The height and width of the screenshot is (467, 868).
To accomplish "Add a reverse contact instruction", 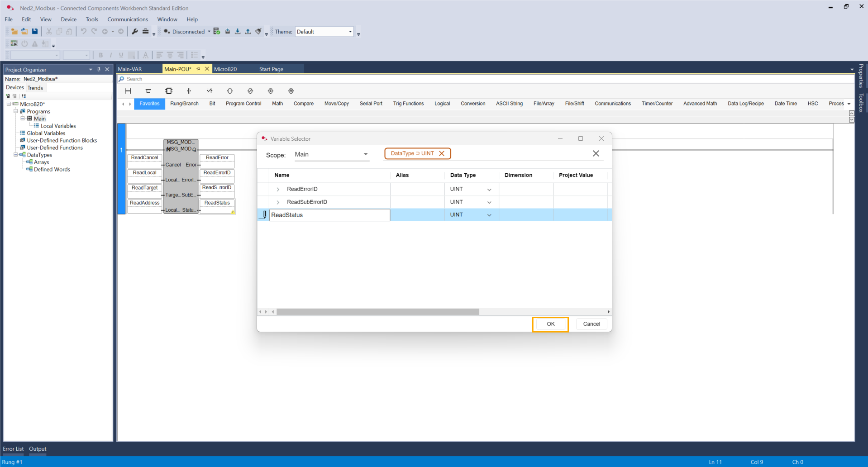I will [x=210, y=91].
